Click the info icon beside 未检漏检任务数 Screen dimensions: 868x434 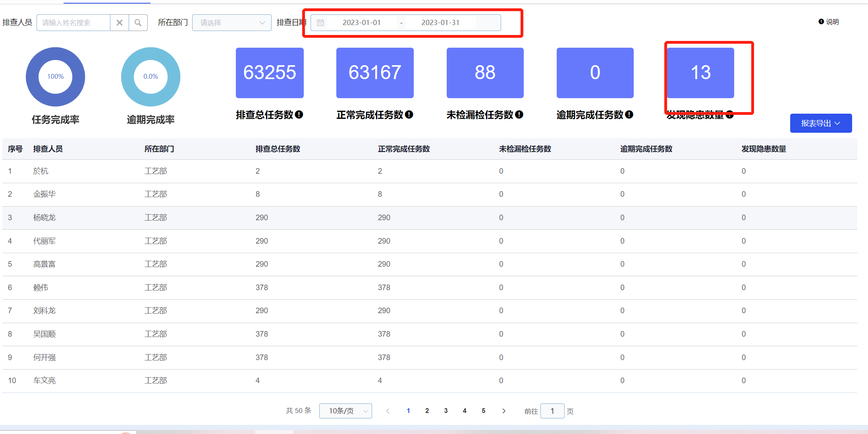[519, 114]
